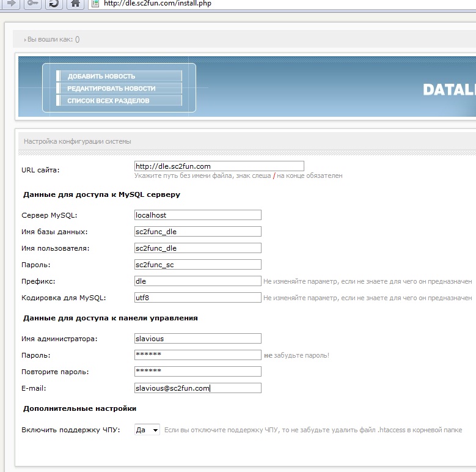Image resolution: width=476 pixels, height=472 pixels.
Task: Click the Префикс input field
Action: pos(197,281)
